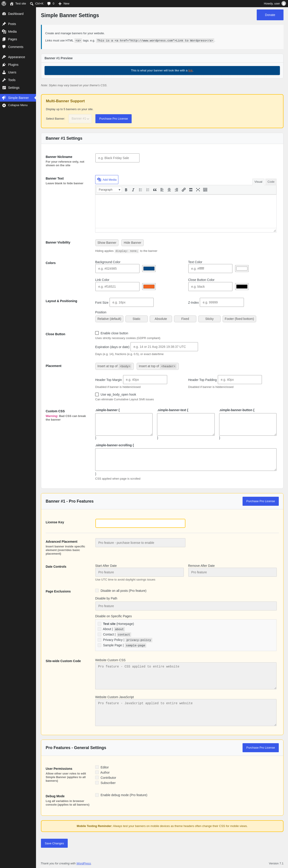Toggle bold in Banner Text editor

[126, 190]
